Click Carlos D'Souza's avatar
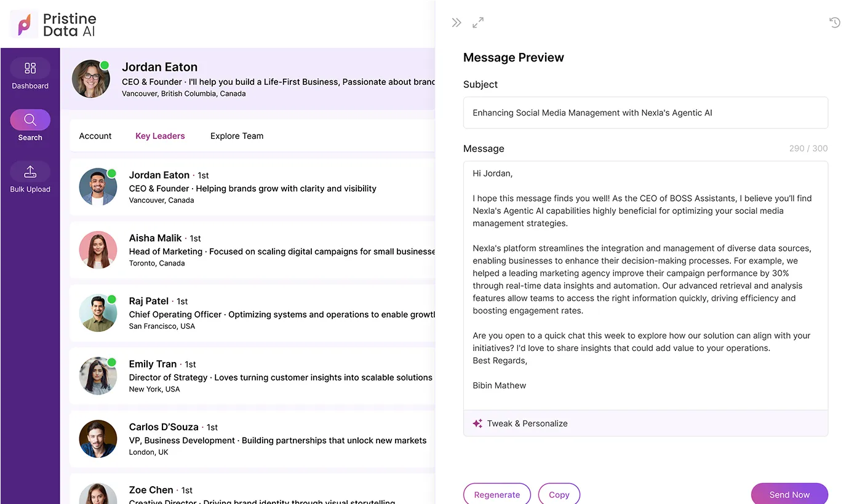This screenshot has height=504, width=857. 98,439
